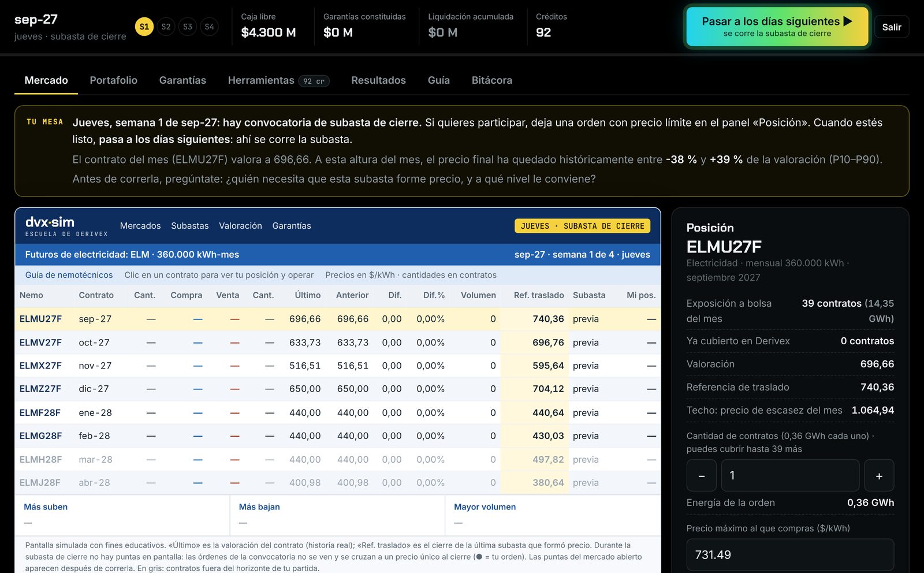Image resolution: width=924 pixels, height=573 pixels.
Task: Click the Mayor volumen panel heading
Action: tap(485, 507)
